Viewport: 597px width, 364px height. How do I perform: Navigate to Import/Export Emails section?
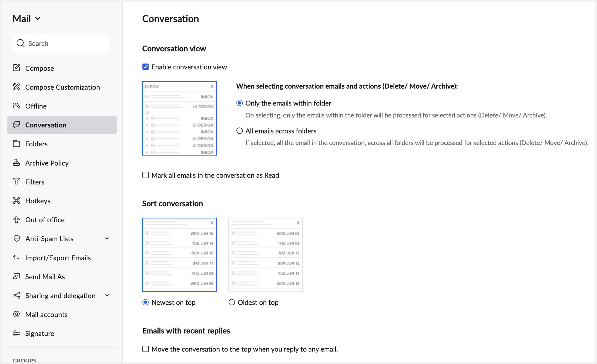58,257
